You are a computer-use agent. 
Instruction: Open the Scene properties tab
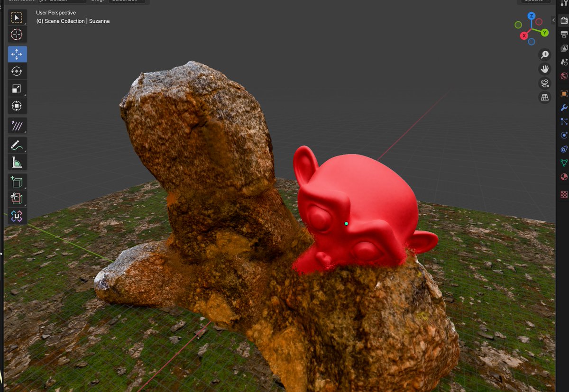(564, 62)
